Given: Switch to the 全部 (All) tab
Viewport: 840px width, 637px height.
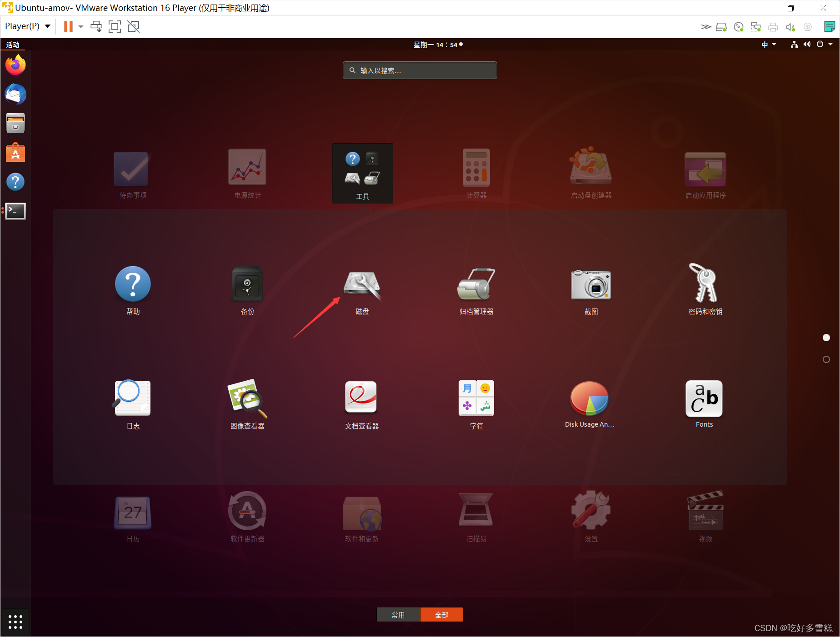Looking at the screenshot, I should pos(442,615).
